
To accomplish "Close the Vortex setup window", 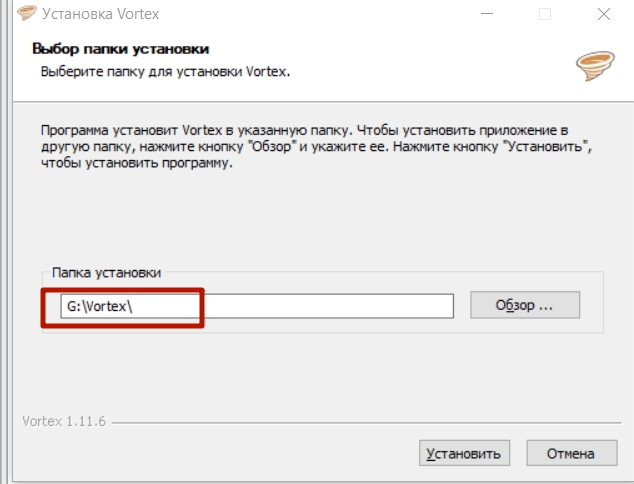I will pyautogui.click(x=604, y=14).
